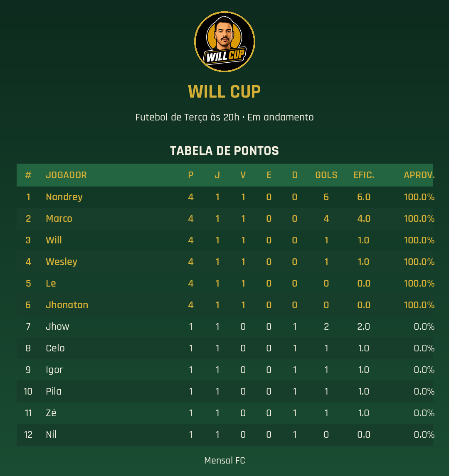
Task: Click the TABELA DE PONTOS heading
Action: pyautogui.click(x=224, y=151)
